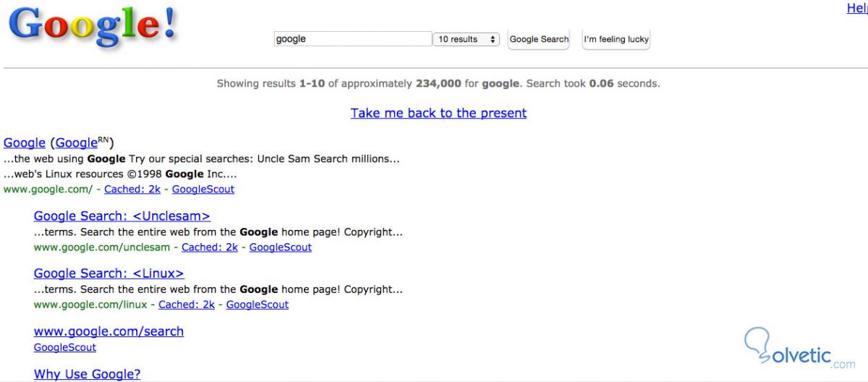Open the 10 results dropdown
868x382 pixels.
(467, 39)
